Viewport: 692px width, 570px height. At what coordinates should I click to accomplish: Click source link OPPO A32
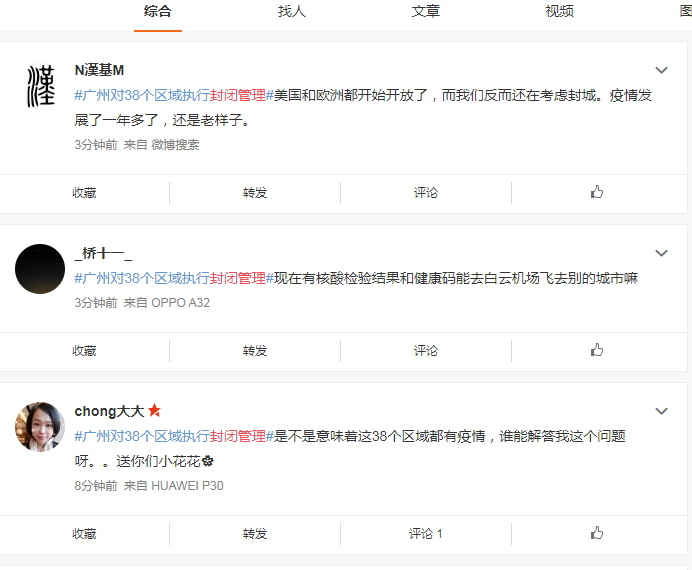click(x=181, y=303)
